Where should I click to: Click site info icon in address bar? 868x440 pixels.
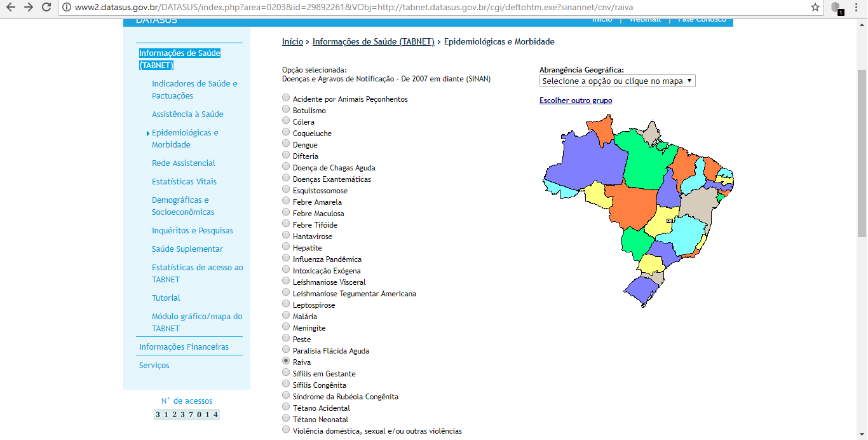(67, 8)
